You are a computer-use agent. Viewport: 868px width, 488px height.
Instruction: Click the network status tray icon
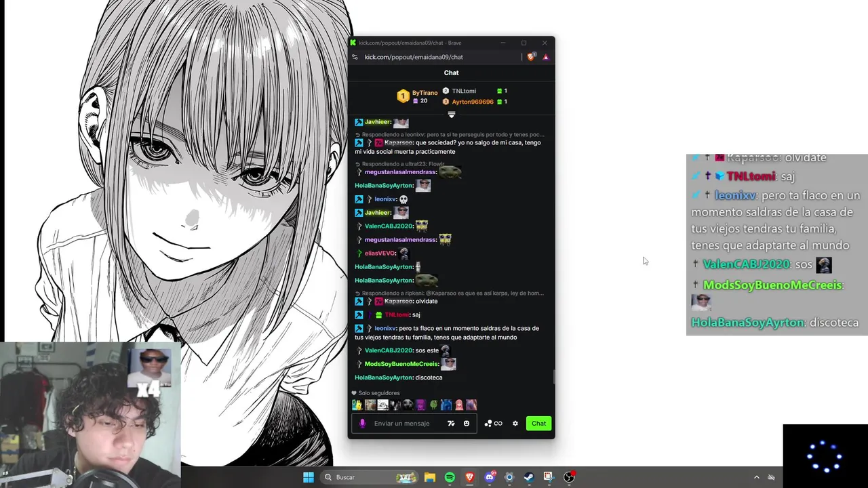point(771,477)
